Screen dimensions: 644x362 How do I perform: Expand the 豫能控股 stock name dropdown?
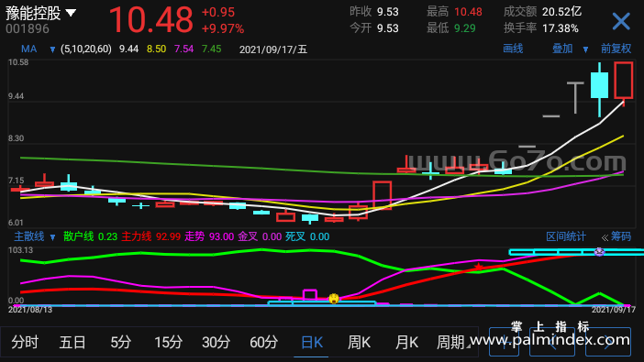pos(71,13)
